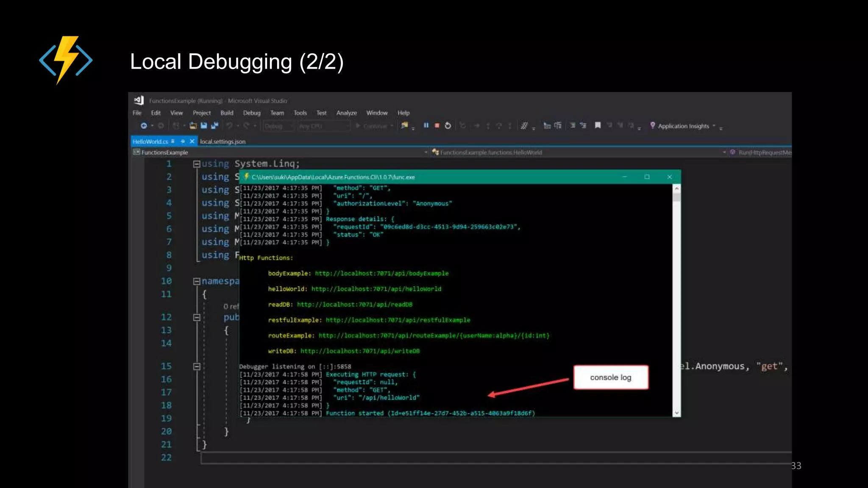
Task: Open the View menu
Action: tap(176, 113)
